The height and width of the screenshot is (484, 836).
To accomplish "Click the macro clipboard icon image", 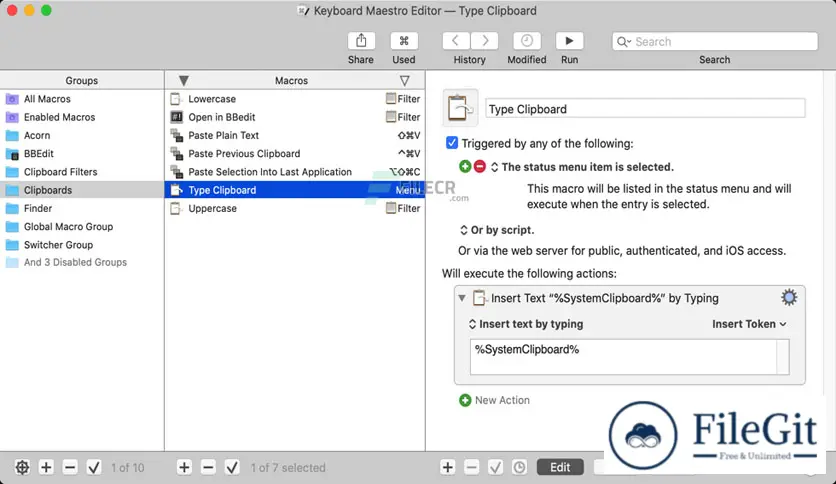I will click(x=460, y=108).
